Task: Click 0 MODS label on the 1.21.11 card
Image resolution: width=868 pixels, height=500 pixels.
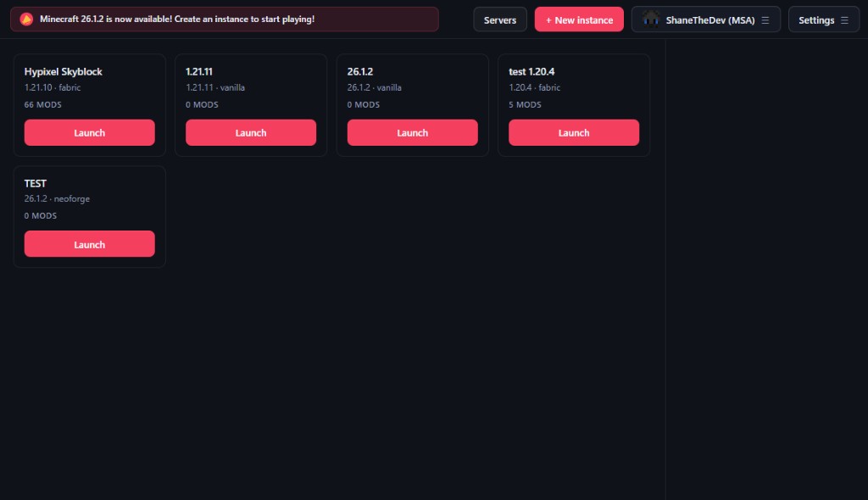Action: coord(202,104)
